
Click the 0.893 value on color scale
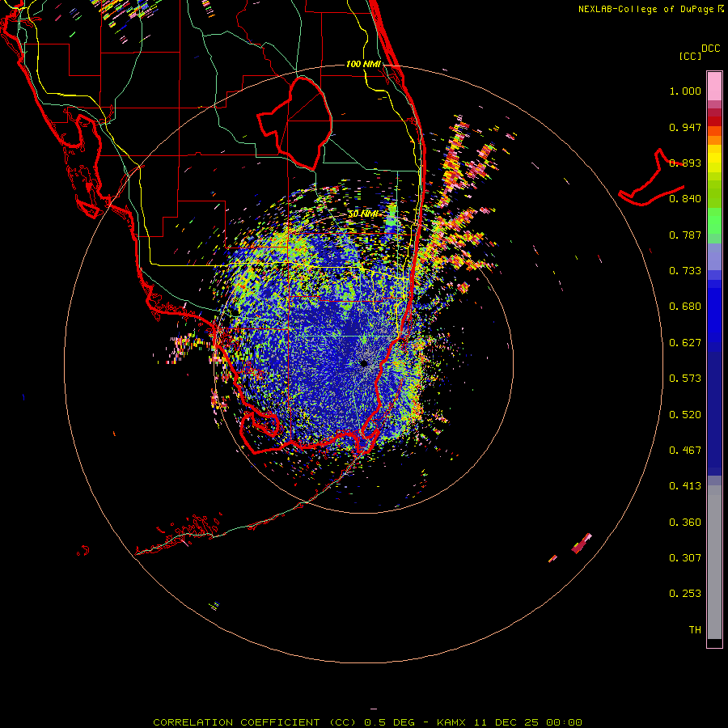coord(685,163)
